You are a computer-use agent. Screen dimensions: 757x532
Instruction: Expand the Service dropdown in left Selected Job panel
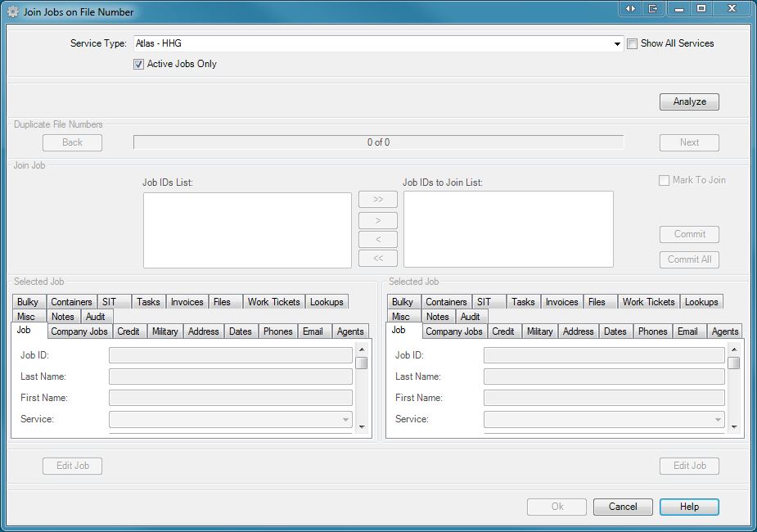[x=345, y=420]
